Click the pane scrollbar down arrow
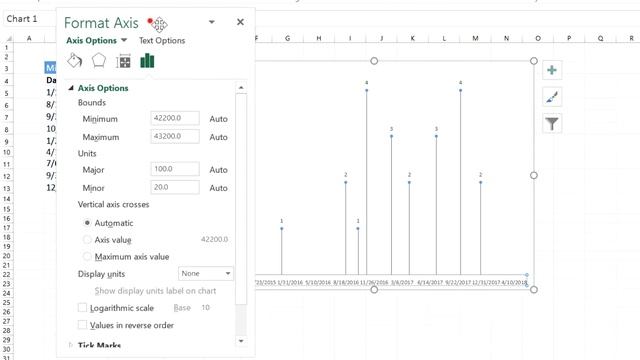This screenshot has width=640, height=360. 241,341
